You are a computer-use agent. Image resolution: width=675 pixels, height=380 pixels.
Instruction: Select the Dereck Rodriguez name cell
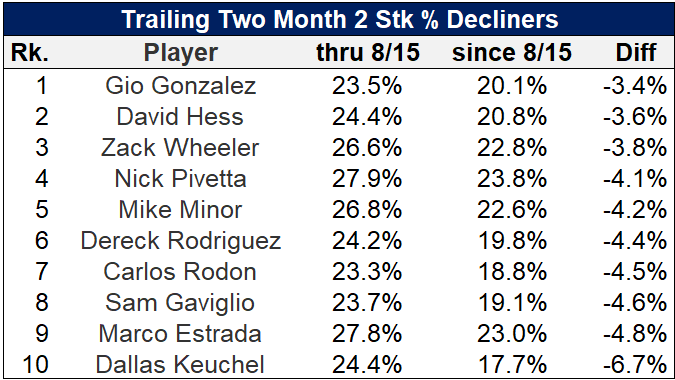coord(180,241)
